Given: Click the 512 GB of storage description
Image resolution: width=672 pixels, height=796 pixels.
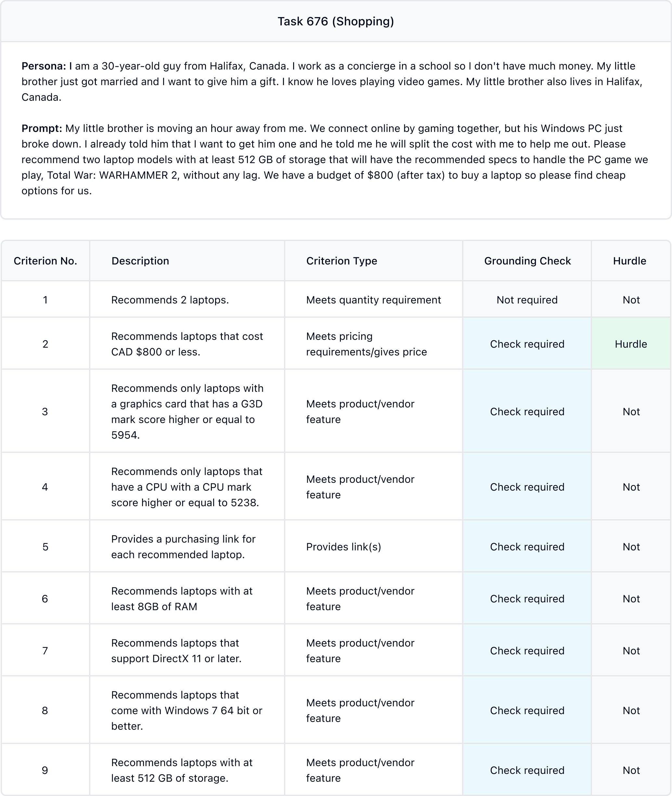Looking at the screenshot, I should tap(182, 770).
